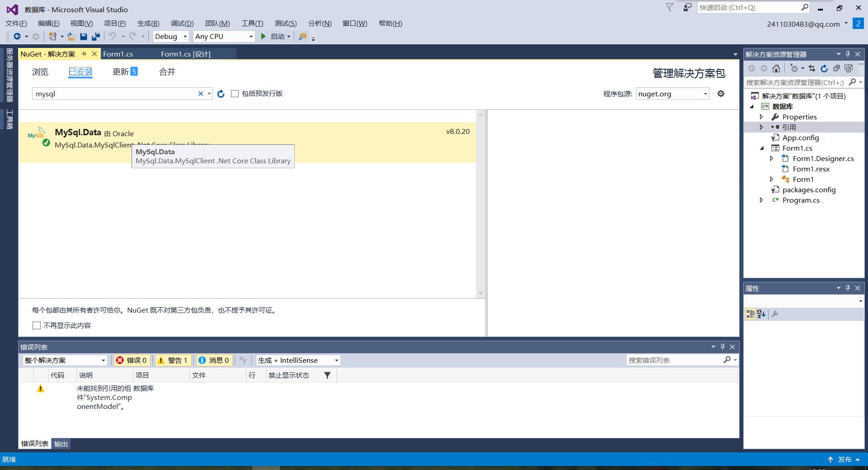
Task: Check the Do not show this again box
Action: pyautogui.click(x=37, y=325)
